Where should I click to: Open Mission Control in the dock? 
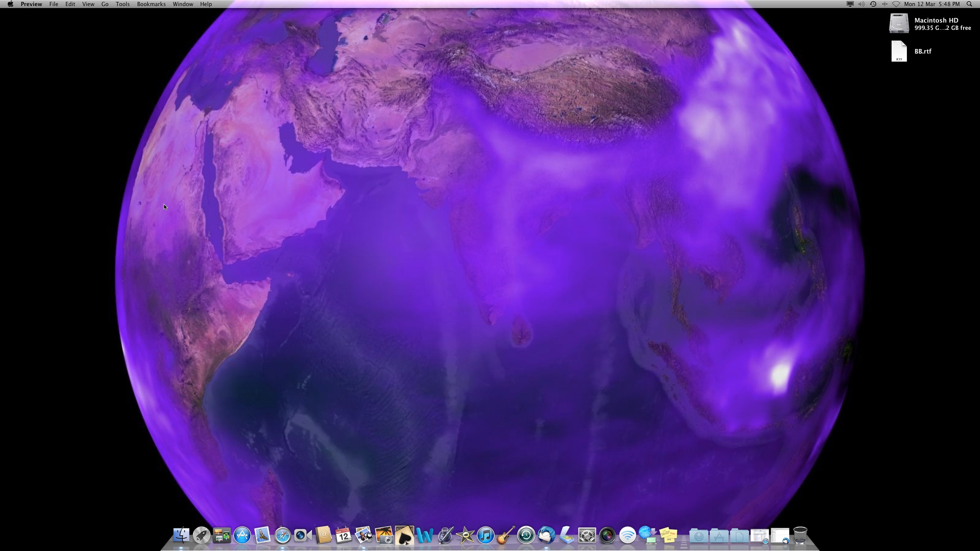tap(222, 535)
